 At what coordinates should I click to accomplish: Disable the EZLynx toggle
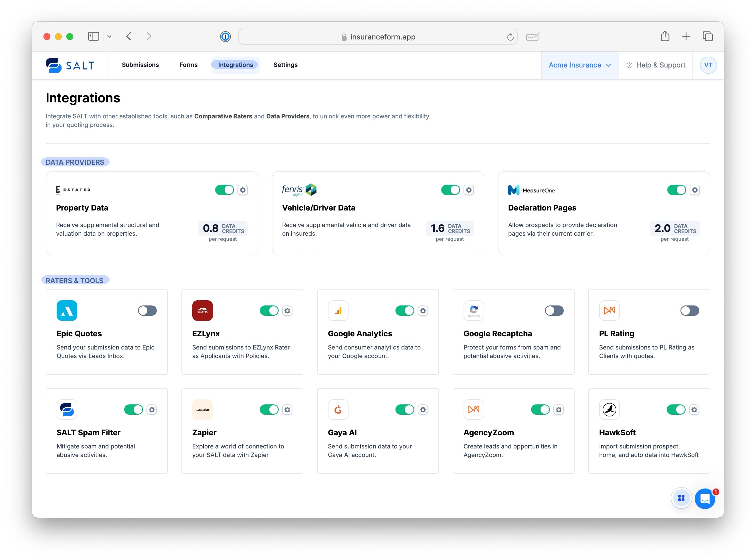click(x=269, y=311)
